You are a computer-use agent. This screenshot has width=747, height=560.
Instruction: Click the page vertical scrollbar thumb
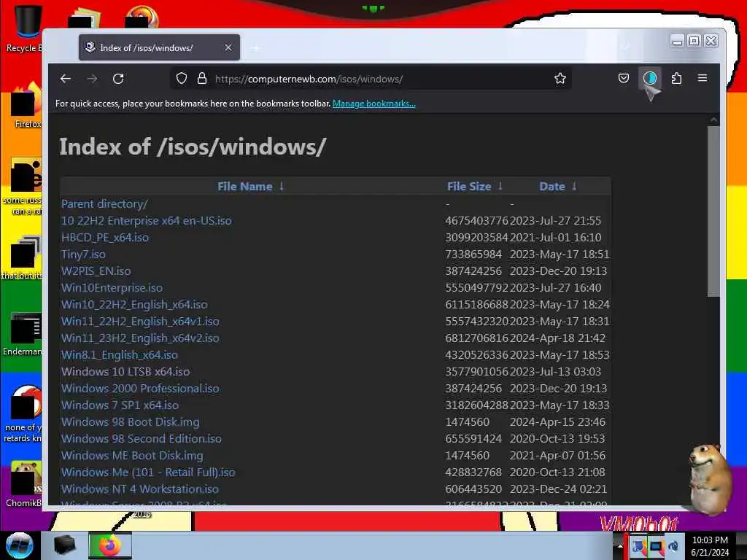click(713, 211)
